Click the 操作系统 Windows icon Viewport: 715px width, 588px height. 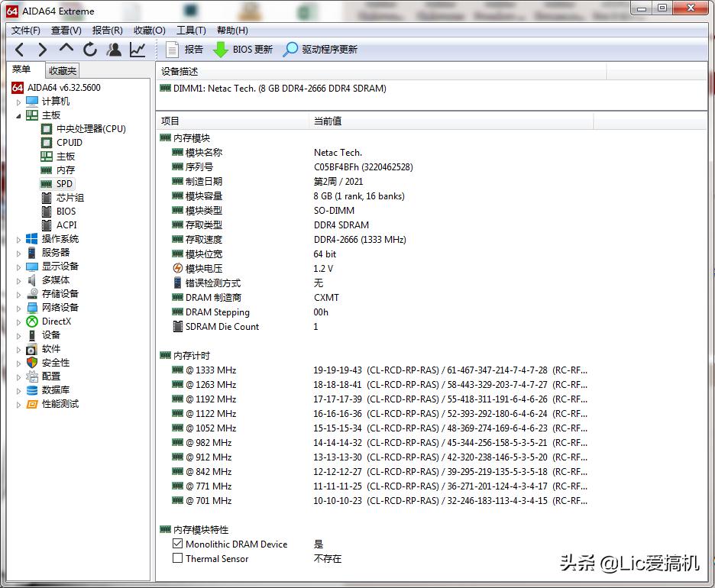pos(32,239)
